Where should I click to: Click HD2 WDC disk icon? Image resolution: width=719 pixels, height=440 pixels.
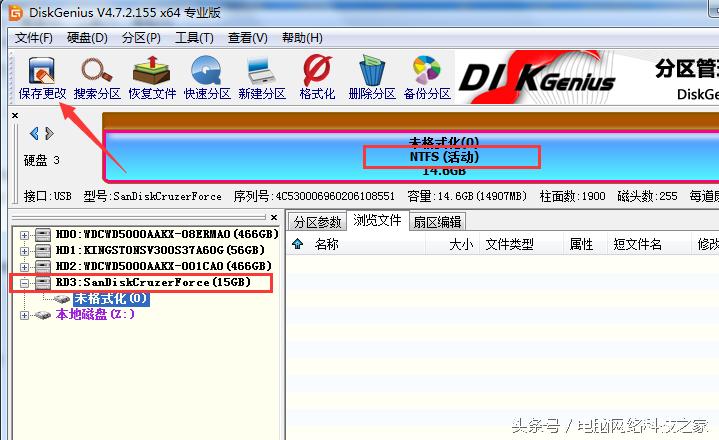click(x=43, y=266)
